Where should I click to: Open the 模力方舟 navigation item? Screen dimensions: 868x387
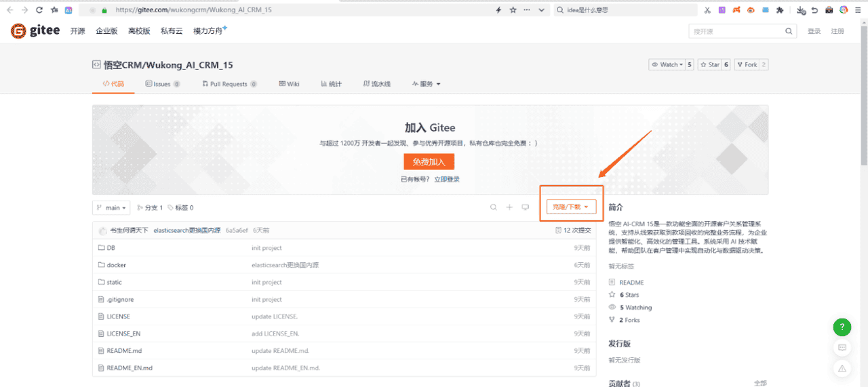[x=208, y=31]
